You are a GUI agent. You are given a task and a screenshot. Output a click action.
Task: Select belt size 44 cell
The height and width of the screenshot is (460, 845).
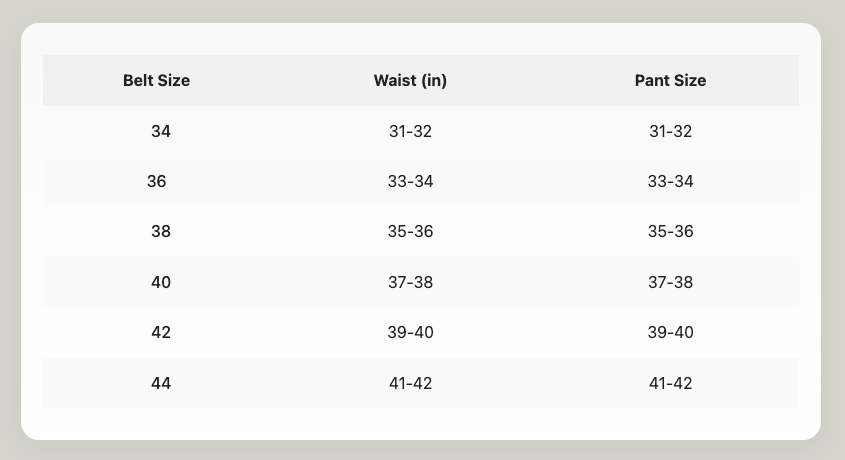point(161,383)
